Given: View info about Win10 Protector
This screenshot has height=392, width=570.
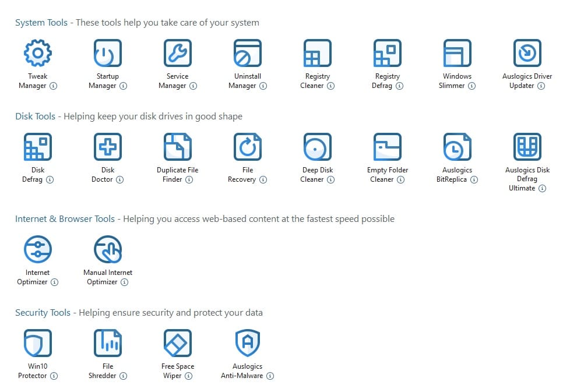Looking at the screenshot, I should pos(54,376).
